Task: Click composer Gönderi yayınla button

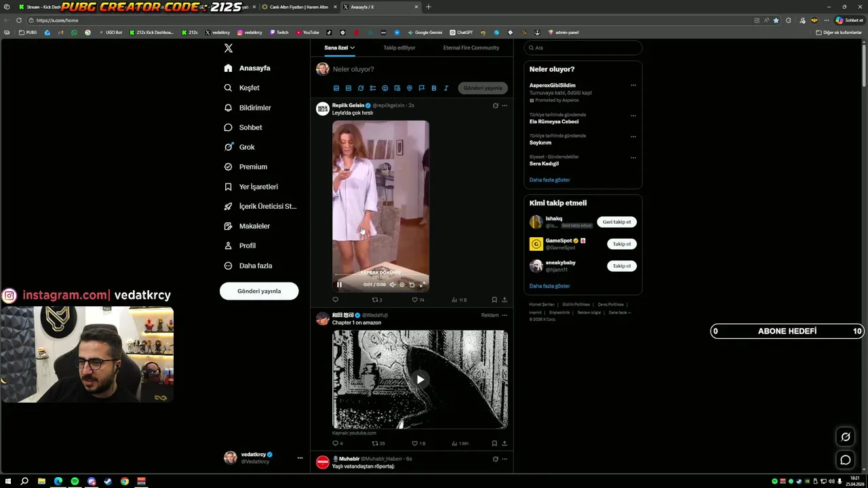Action: click(x=483, y=88)
